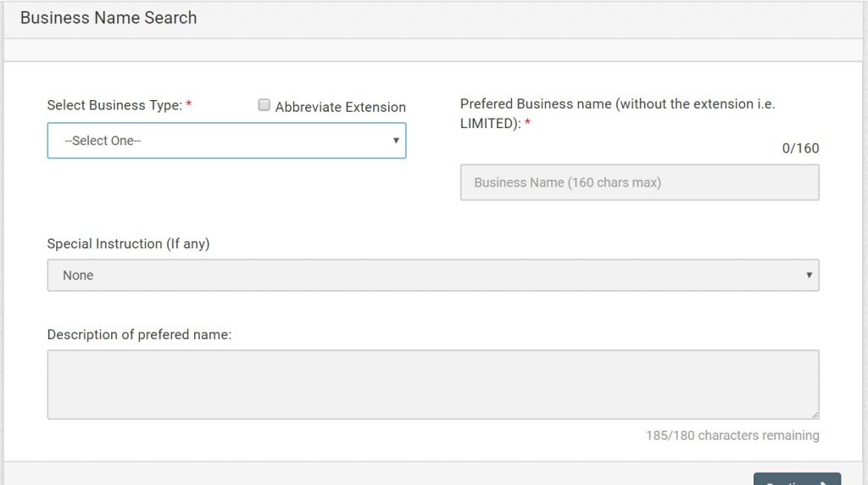Click the Select Business Type label

(114, 105)
